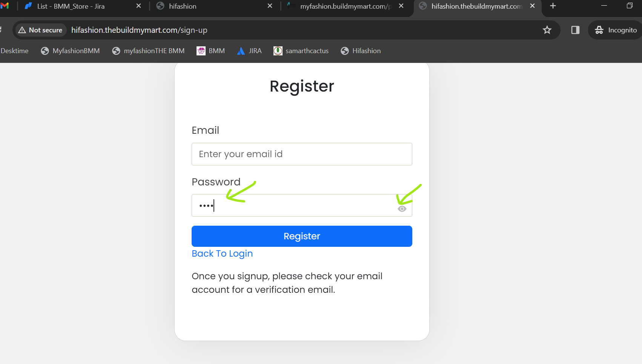Image resolution: width=642 pixels, height=364 pixels.
Task: Bookmark this page with the star icon
Action: [547, 30]
